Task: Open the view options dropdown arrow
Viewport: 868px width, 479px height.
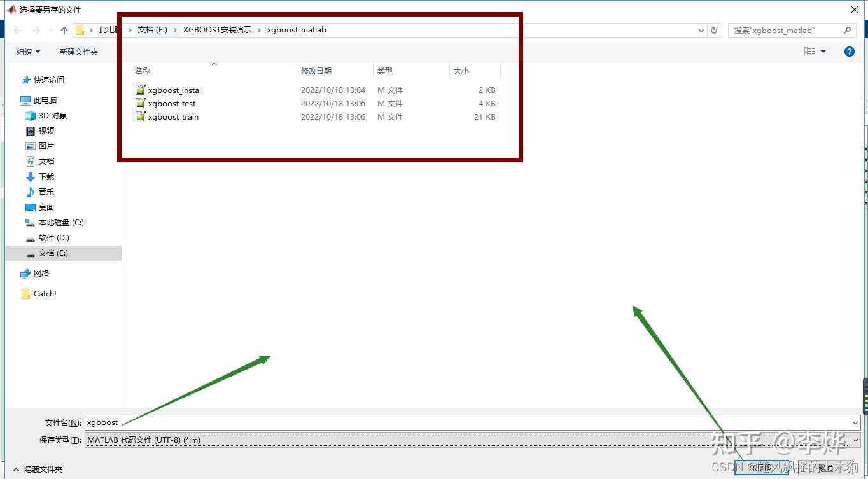Action: click(x=822, y=52)
